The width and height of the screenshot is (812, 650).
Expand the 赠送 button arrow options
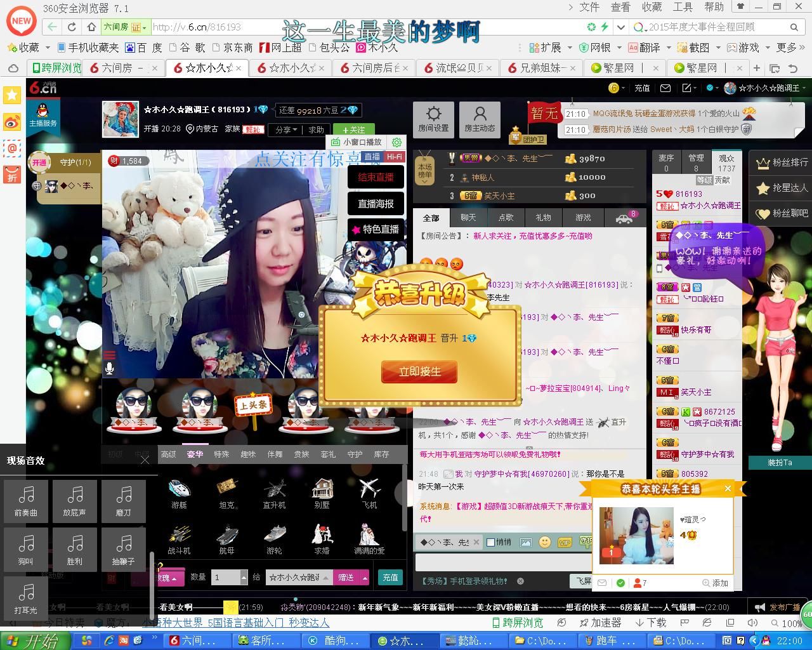tap(365, 578)
